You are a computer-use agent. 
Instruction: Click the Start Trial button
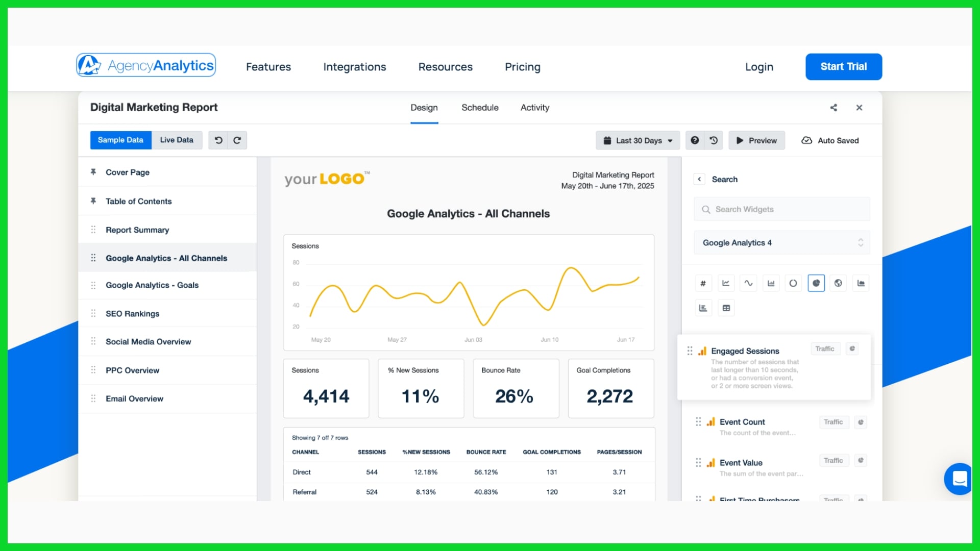(x=843, y=67)
